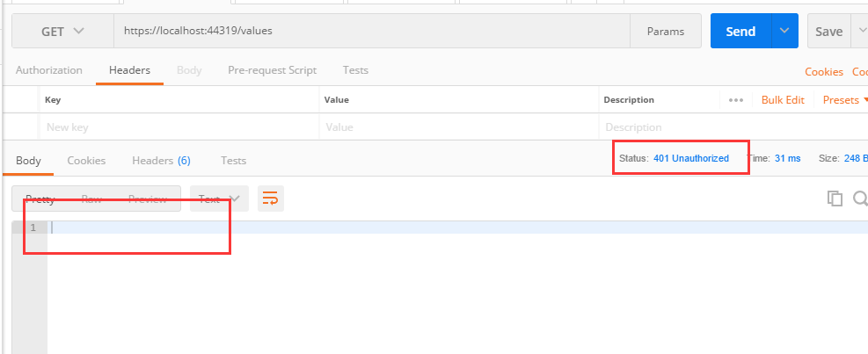Expand the Send button arrow
This screenshot has height=354, width=868.
[784, 31]
